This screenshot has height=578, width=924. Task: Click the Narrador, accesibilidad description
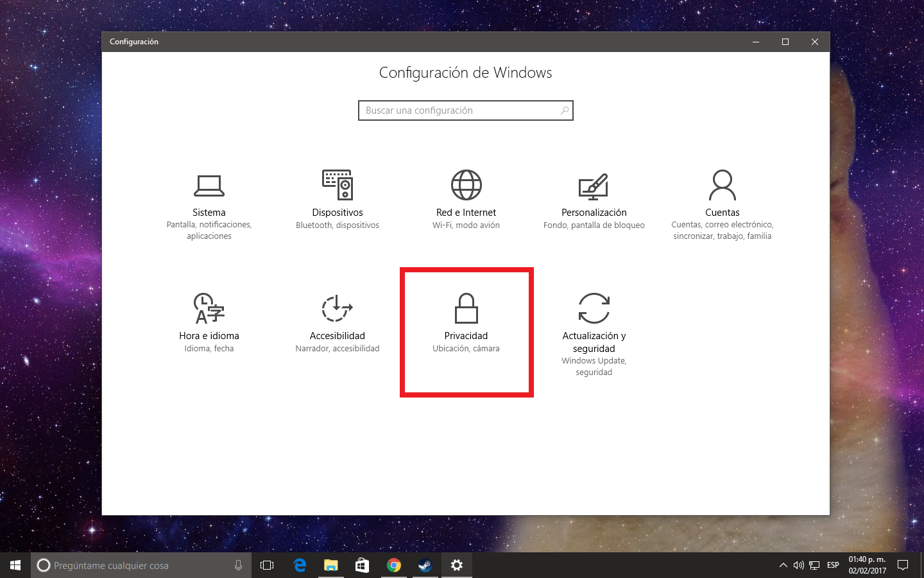pos(338,349)
